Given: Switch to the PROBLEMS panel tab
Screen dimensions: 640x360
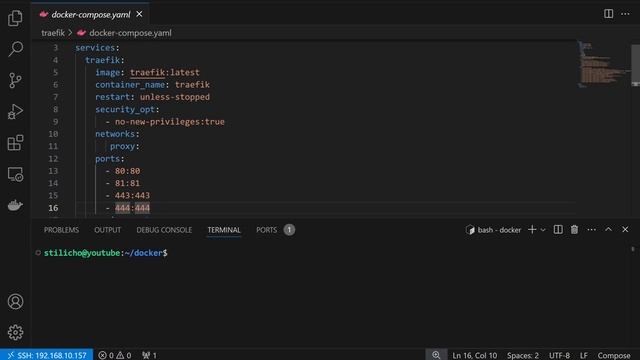Looking at the screenshot, I should pos(61,230).
